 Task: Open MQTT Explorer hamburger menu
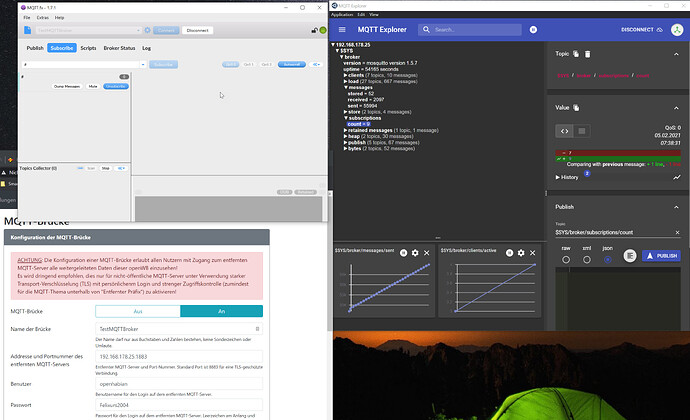[342, 29]
